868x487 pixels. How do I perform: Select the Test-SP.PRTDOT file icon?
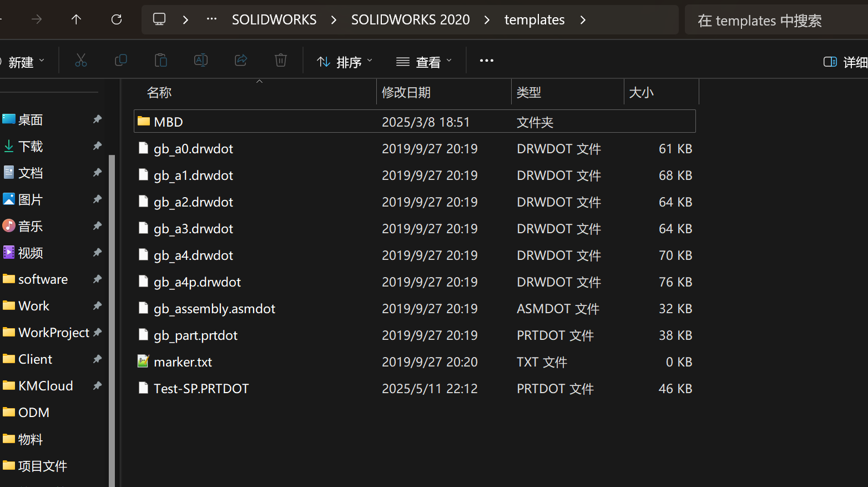point(143,388)
